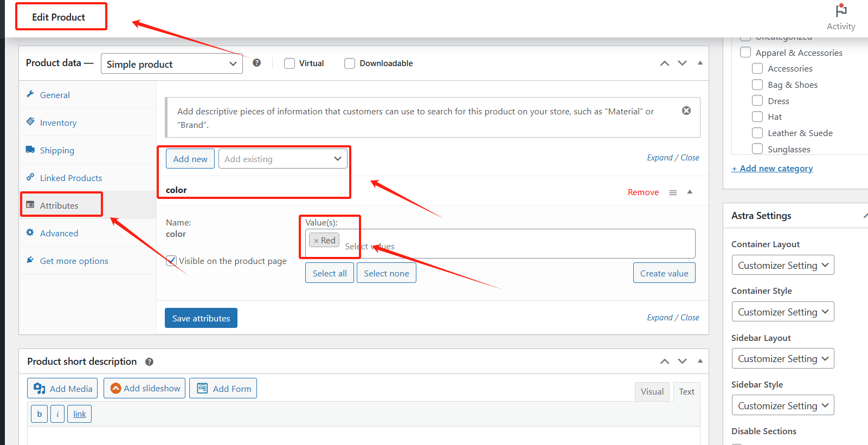Check the Leather & Suede category

[x=757, y=133]
